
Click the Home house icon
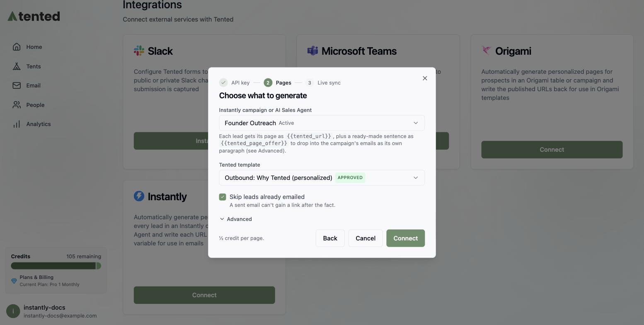[17, 47]
